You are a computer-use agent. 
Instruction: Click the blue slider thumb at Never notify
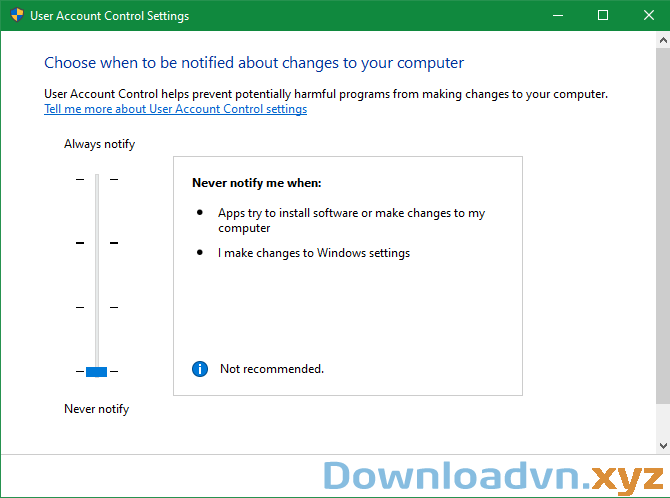[x=97, y=371]
